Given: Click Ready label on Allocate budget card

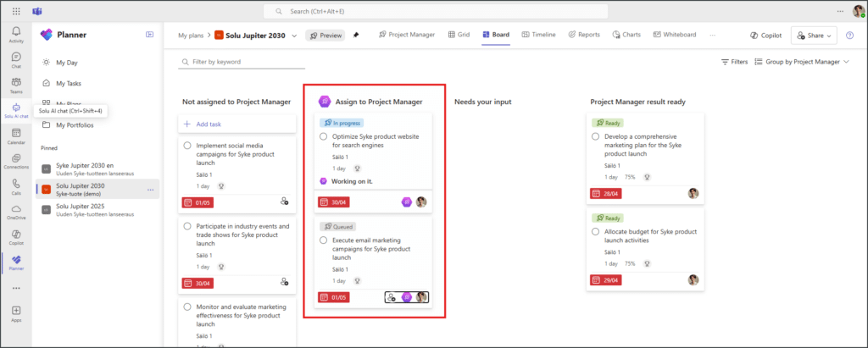Looking at the screenshot, I should [x=608, y=218].
